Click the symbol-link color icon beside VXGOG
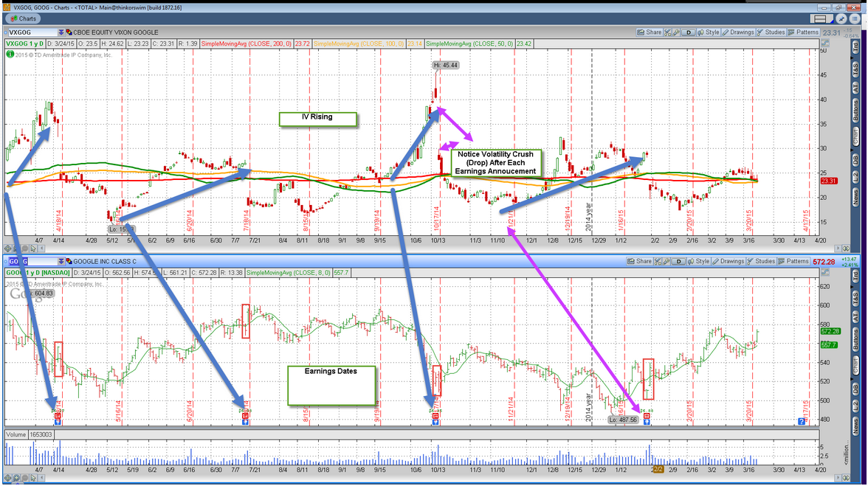Viewport: 868px width, 486px height. (x=69, y=32)
